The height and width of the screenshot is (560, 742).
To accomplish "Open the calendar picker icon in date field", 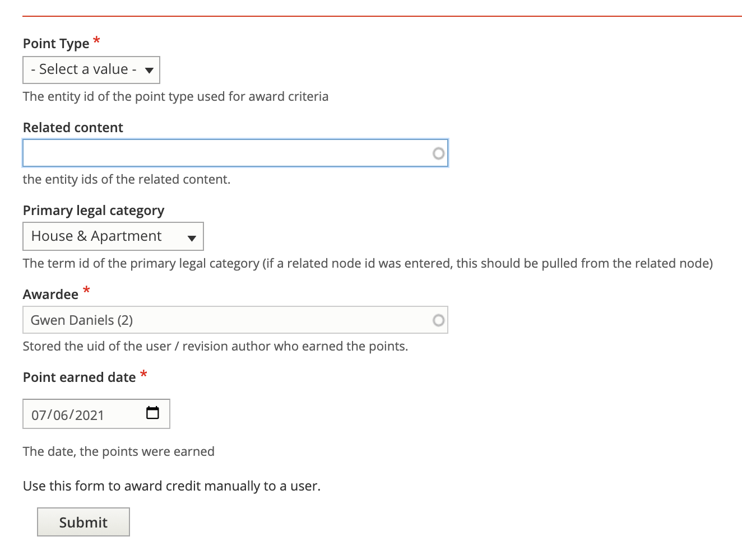I will (152, 413).
